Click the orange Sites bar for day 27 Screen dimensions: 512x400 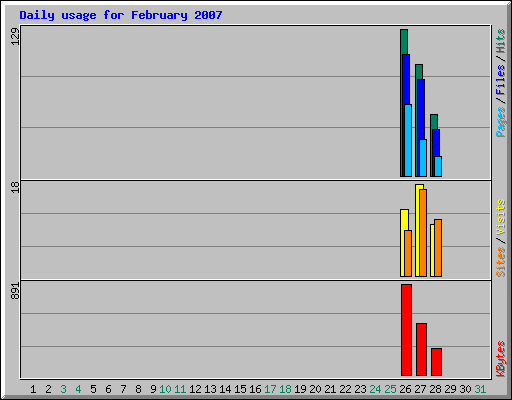coord(423,233)
